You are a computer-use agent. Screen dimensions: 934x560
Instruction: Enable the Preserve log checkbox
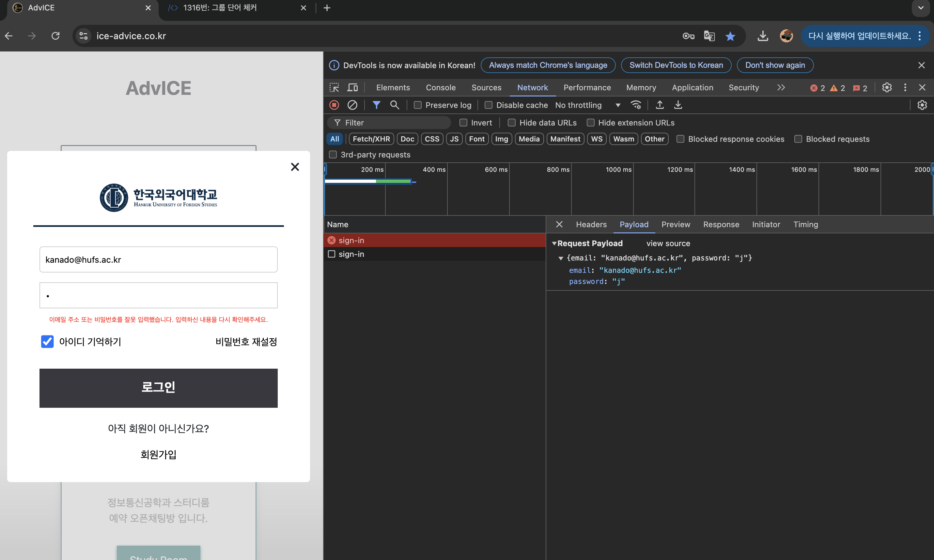[417, 105]
